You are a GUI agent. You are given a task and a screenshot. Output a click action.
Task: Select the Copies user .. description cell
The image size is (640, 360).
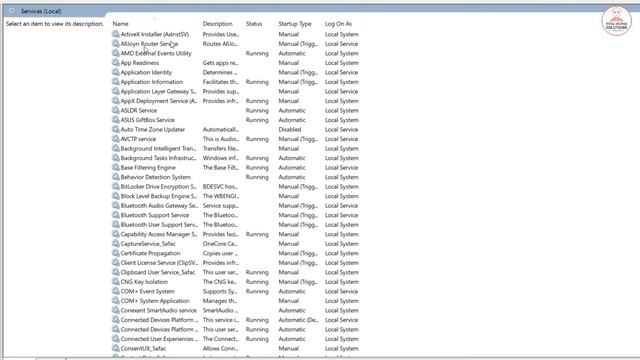(220, 253)
